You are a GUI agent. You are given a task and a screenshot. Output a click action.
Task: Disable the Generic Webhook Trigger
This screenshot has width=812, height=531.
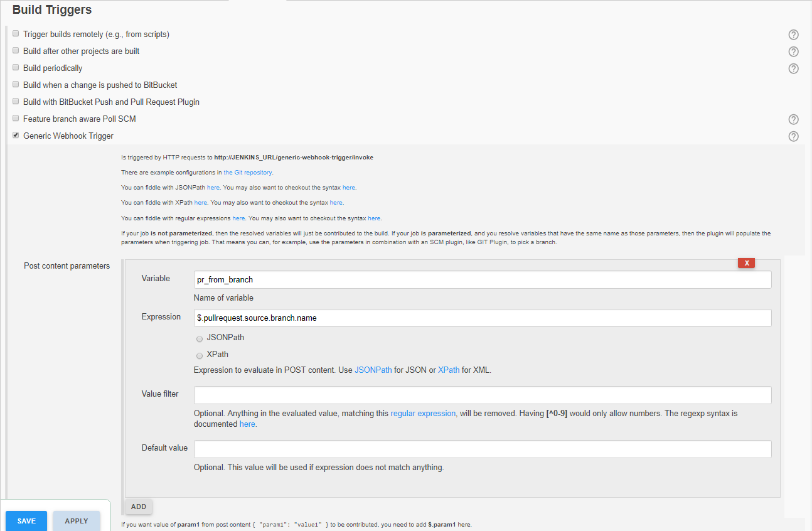click(x=15, y=135)
